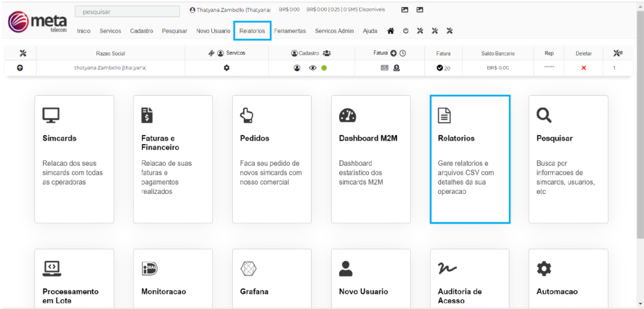Click the invoice dollar icon on Faturas card

(147, 116)
